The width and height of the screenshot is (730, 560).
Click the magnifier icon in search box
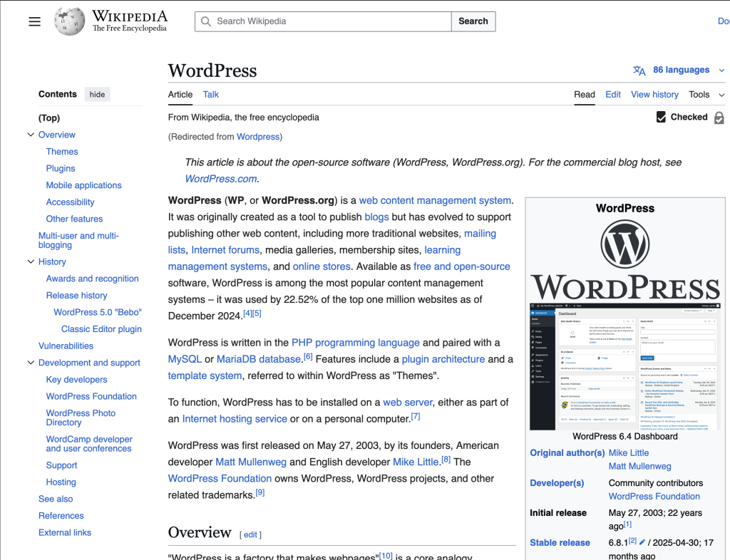tap(206, 21)
